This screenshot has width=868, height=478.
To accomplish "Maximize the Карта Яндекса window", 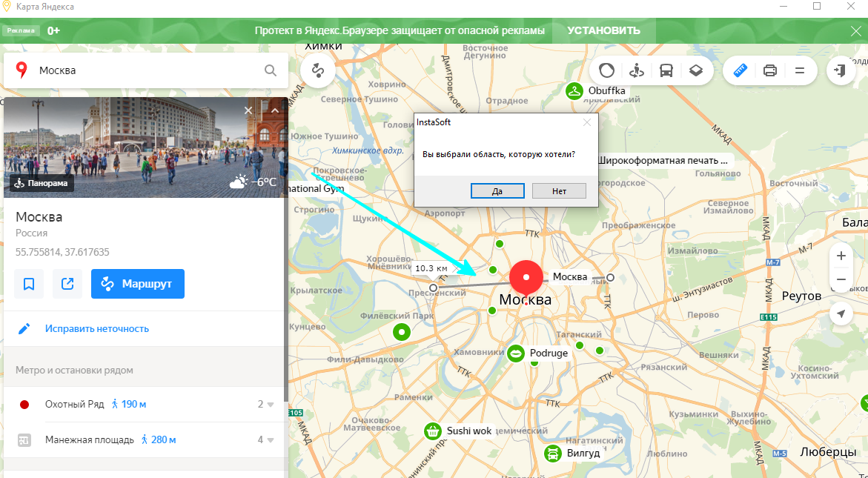I will coord(817,7).
